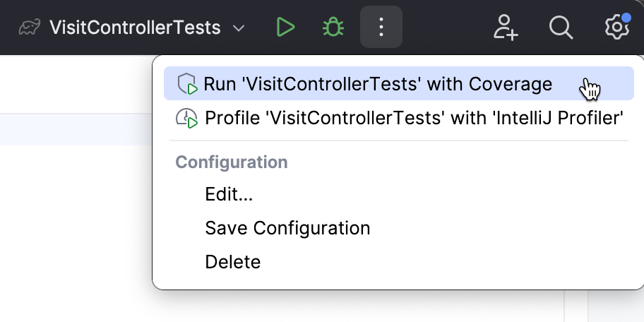Click the highlighted row left of the popup
The width and height of the screenshot is (644, 322).
(x=76, y=131)
